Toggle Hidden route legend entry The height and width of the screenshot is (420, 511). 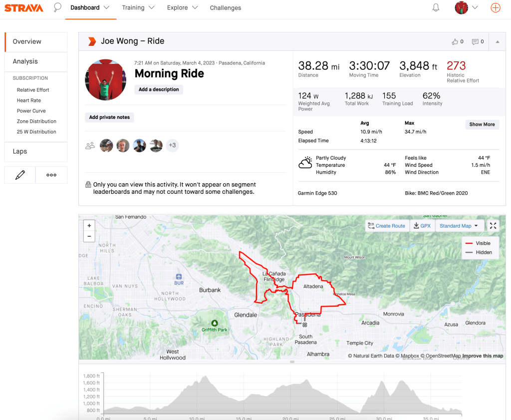pyautogui.click(x=478, y=253)
